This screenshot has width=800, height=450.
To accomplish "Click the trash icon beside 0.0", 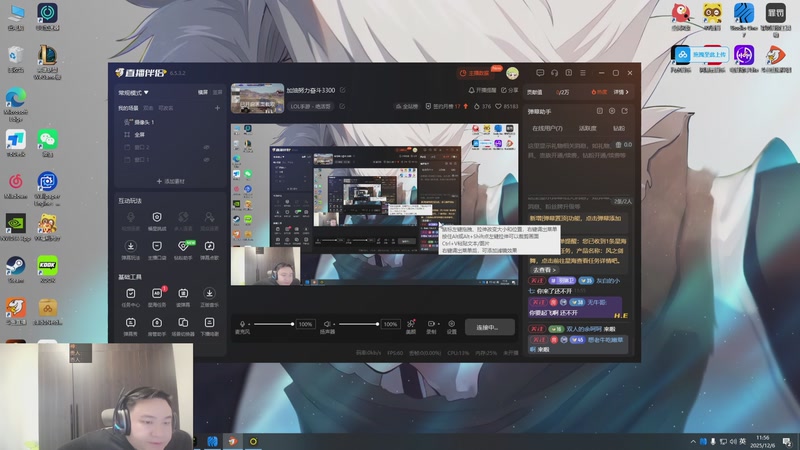I will (x=618, y=145).
